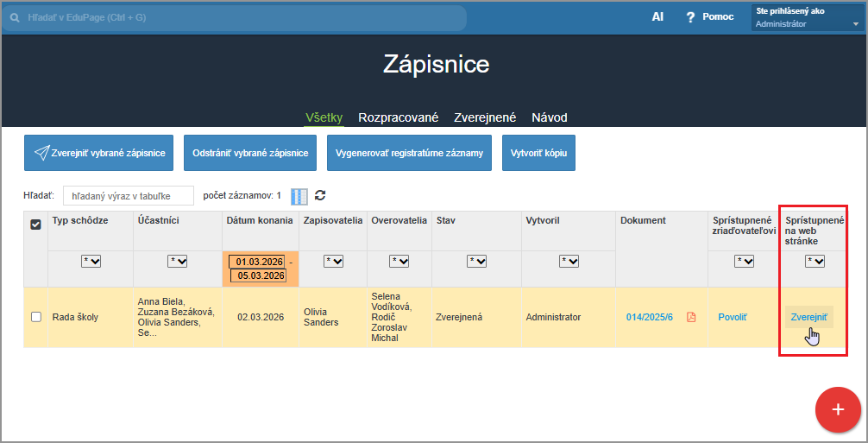
Task: Open the Stav filter dropdown
Action: (x=476, y=261)
